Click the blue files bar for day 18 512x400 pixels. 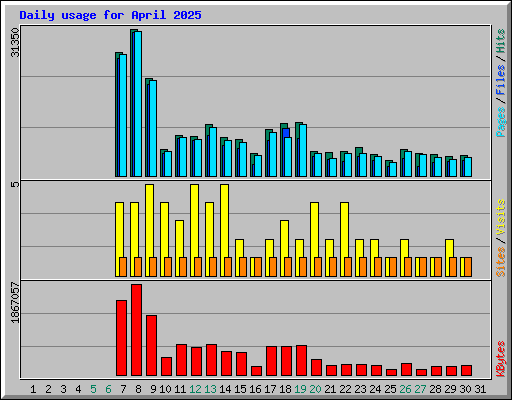point(286,133)
